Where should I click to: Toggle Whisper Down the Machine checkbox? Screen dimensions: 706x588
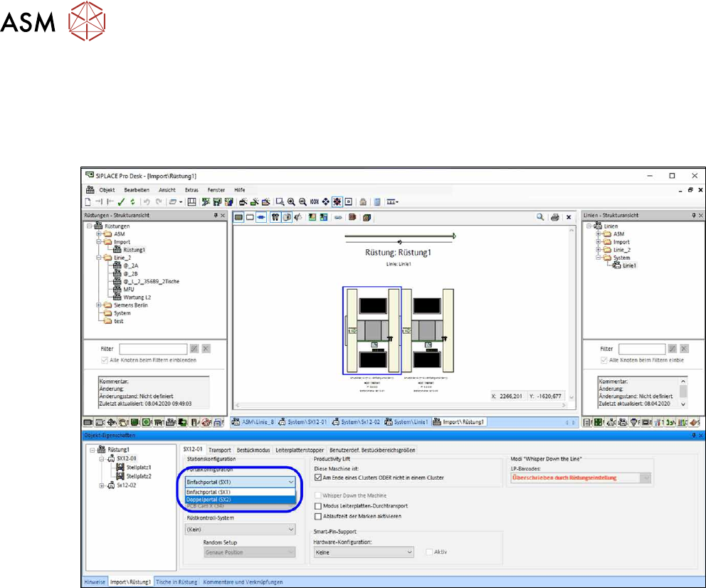coord(318,495)
